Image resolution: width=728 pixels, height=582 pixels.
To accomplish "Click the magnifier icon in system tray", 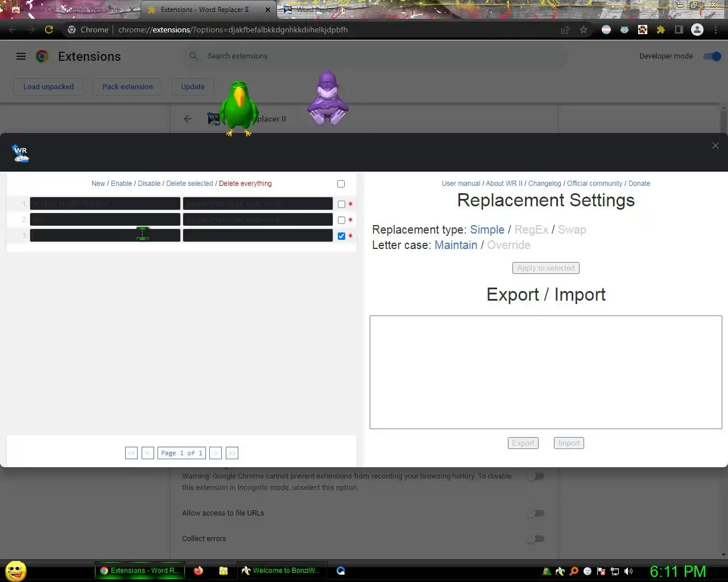I will pyautogui.click(x=574, y=571).
